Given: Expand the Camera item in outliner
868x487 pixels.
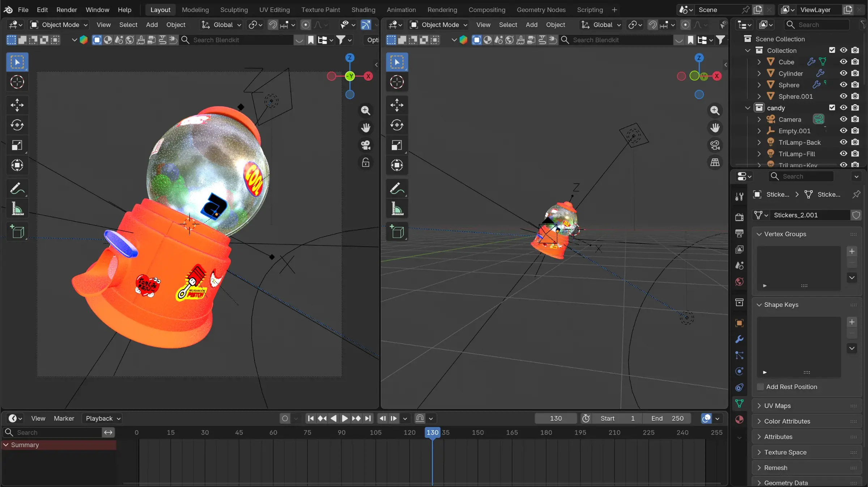Looking at the screenshot, I should [759, 119].
